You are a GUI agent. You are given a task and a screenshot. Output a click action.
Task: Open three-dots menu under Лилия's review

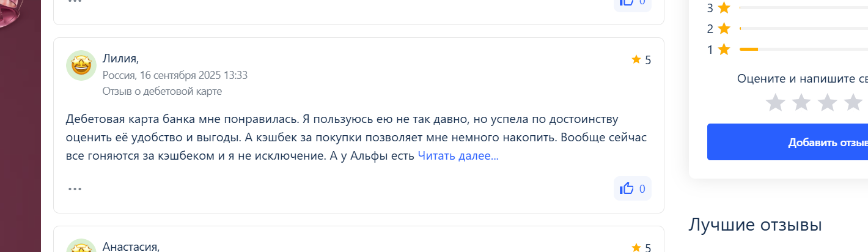75,189
